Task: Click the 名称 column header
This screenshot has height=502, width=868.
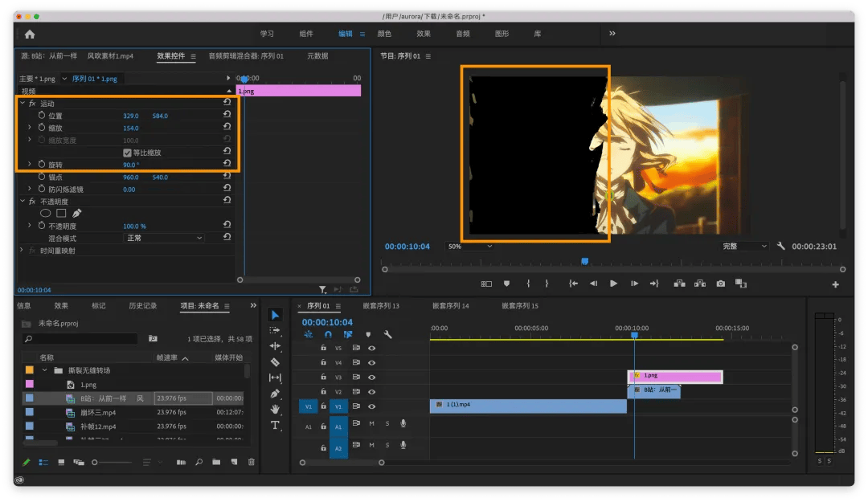Action: point(47,357)
